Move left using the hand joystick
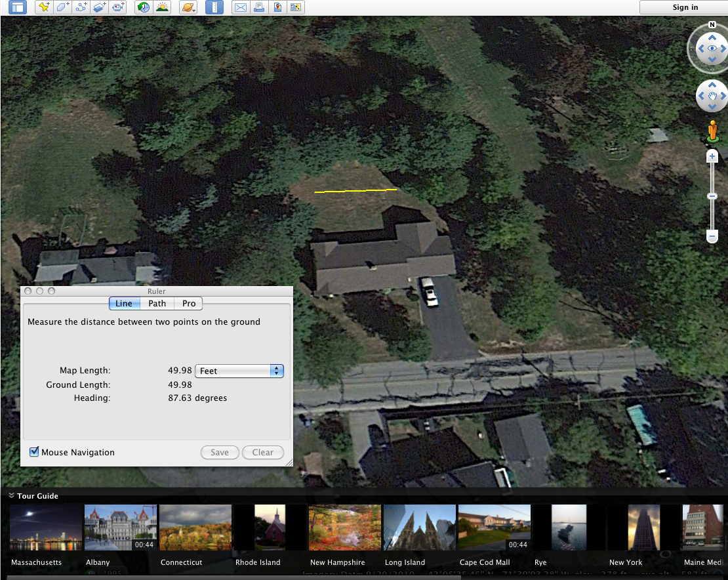728x580 pixels. (701, 96)
